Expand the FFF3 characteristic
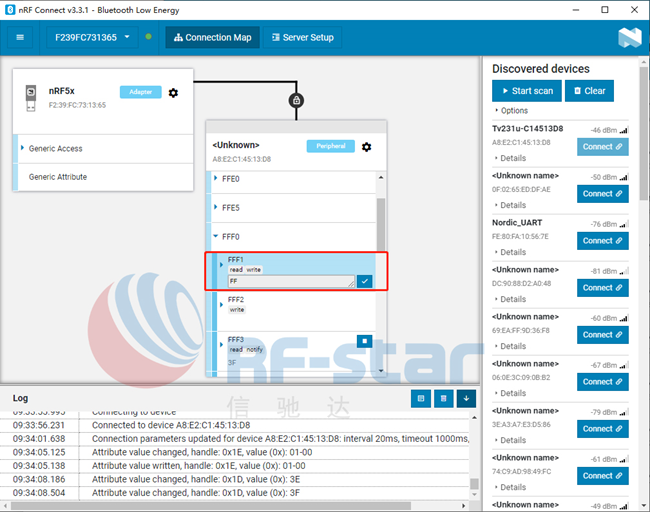 coord(221,345)
